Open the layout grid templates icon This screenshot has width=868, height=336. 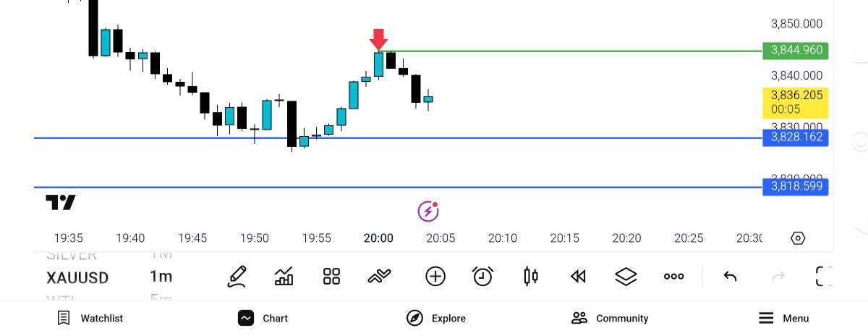tap(331, 277)
